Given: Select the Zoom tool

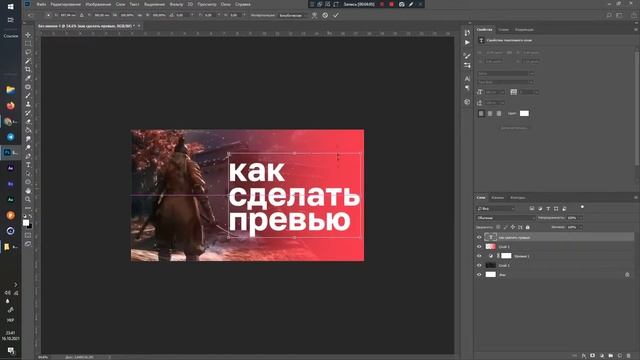Looking at the screenshot, I should pyautogui.click(x=28, y=199).
